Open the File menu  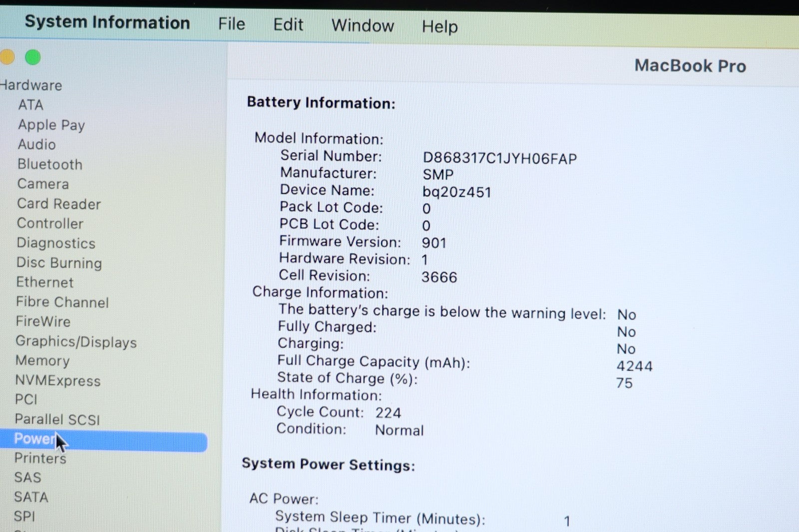click(x=231, y=24)
